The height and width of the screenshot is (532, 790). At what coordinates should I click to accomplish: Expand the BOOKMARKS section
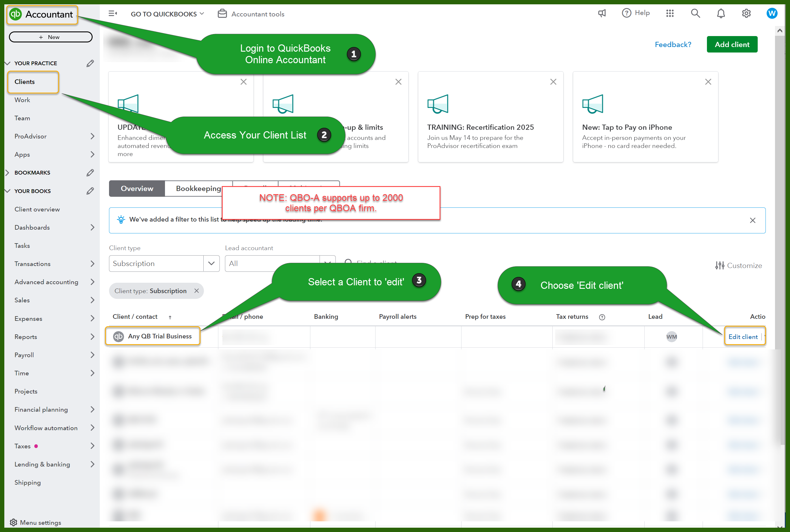(x=7, y=173)
